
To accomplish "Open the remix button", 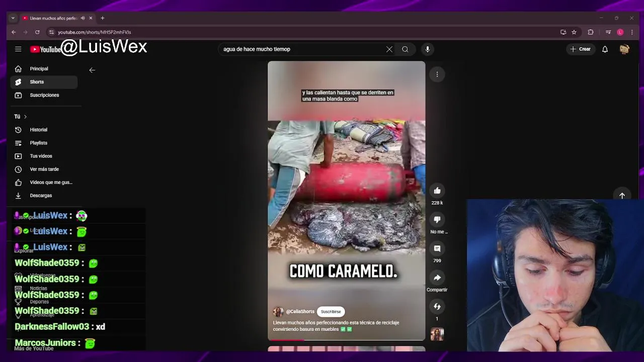I will pos(437,307).
